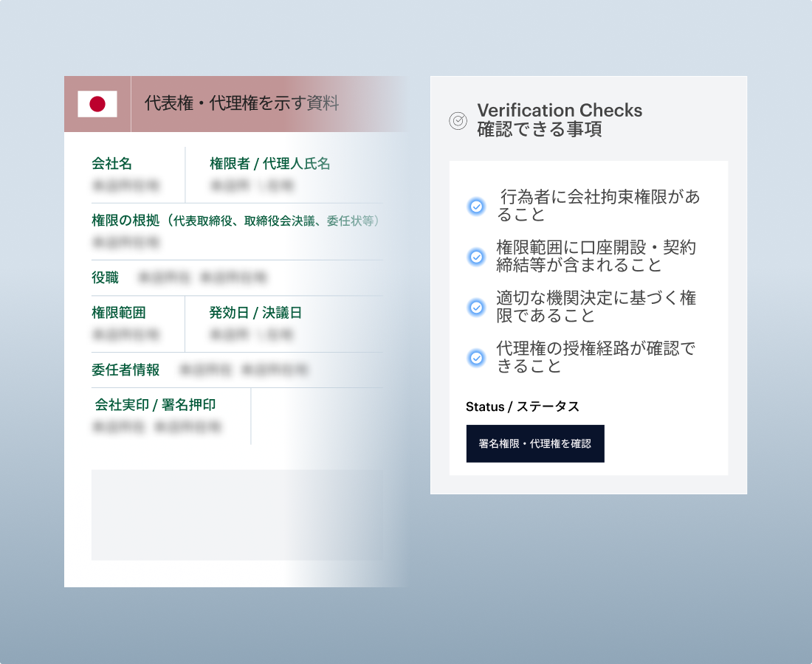The width and height of the screenshot is (812, 664).
Task: Select the 権限の根拠 field label
Action: (126, 221)
